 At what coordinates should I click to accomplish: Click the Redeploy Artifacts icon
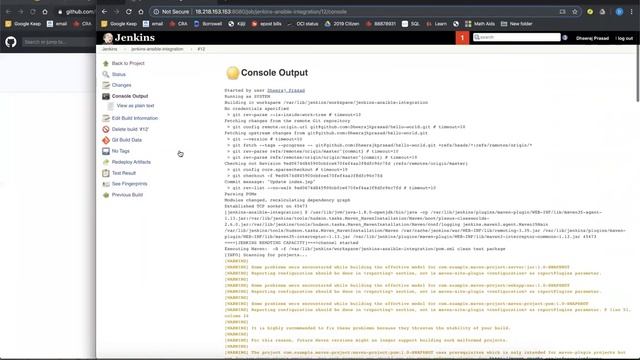106,162
